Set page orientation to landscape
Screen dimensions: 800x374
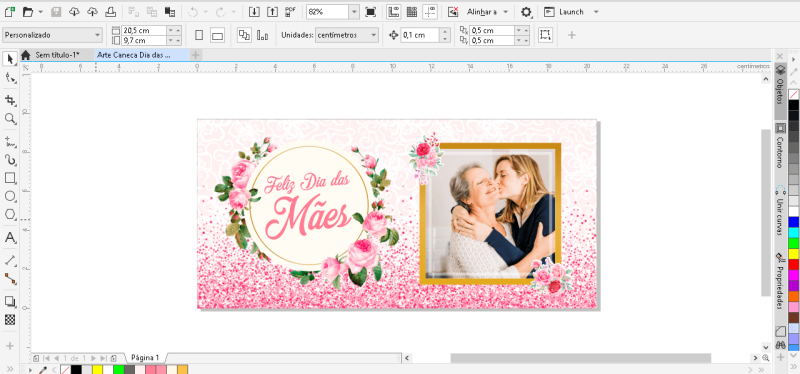click(217, 35)
